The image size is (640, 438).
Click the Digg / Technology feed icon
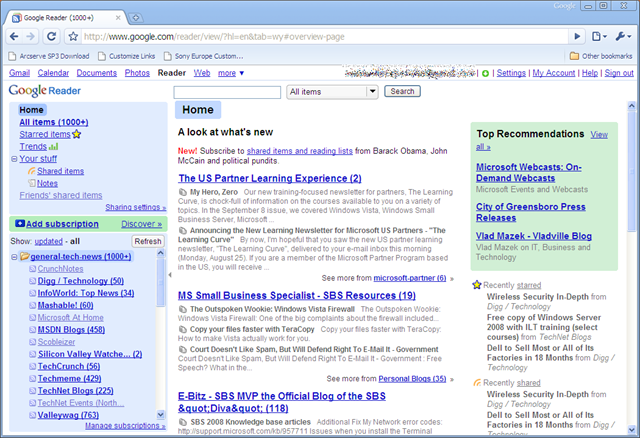pyautogui.click(x=33, y=281)
